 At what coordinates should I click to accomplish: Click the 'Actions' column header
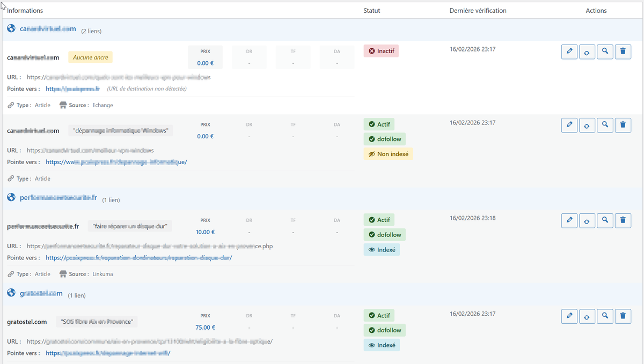pos(596,10)
